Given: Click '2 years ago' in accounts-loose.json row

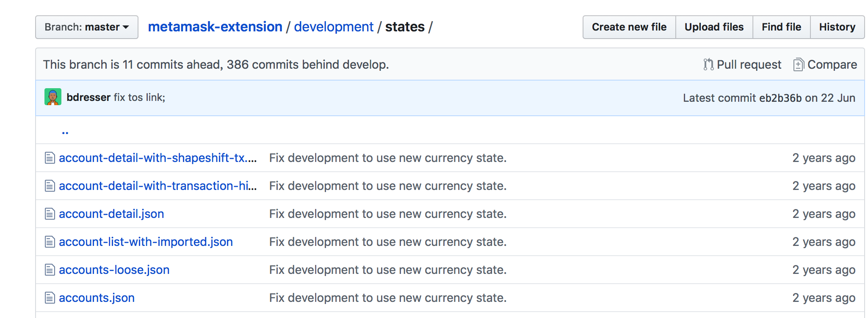Looking at the screenshot, I should click(824, 270).
